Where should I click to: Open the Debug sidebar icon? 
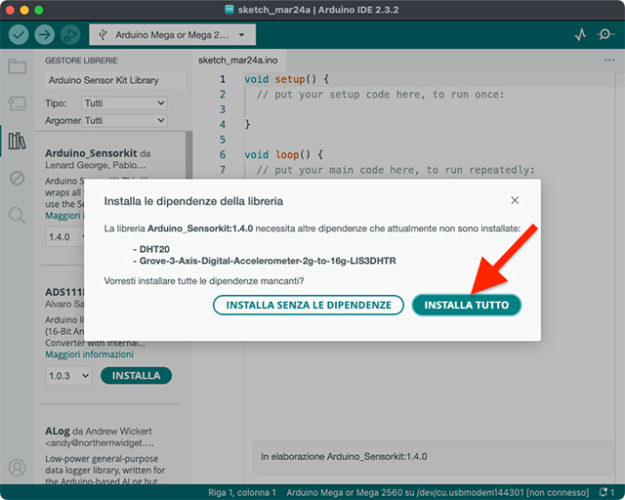tap(17, 178)
